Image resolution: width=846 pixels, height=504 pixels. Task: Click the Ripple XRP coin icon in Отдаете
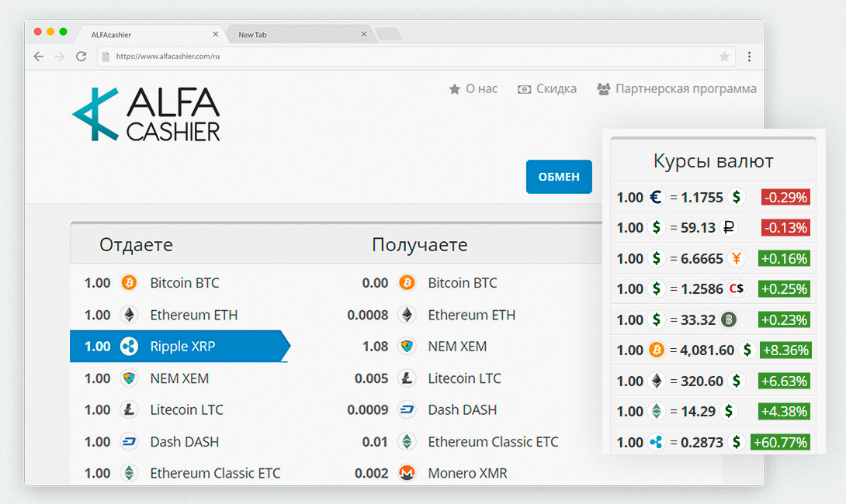click(x=129, y=346)
